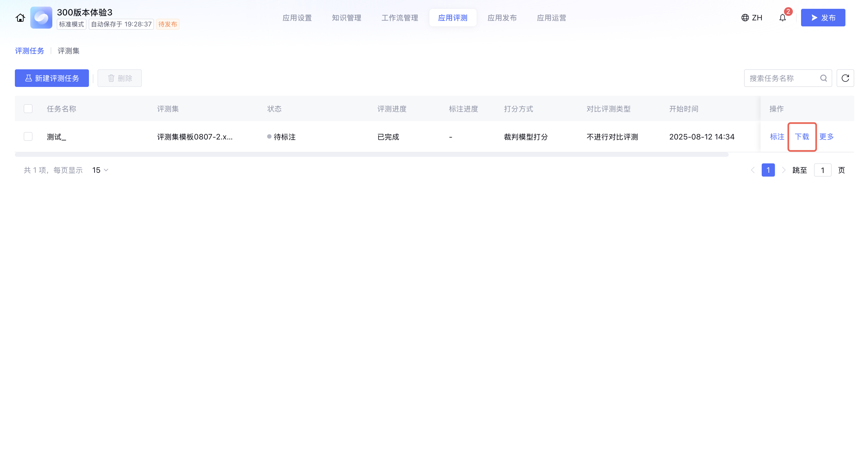Click the globe language icon
The width and height of the screenshot is (868, 472).
[745, 18]
